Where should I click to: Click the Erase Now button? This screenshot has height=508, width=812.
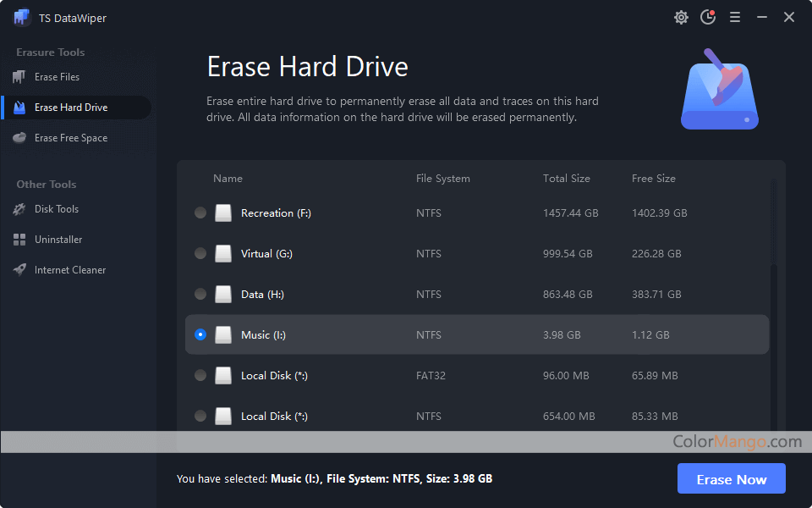(x=731, y=479)
